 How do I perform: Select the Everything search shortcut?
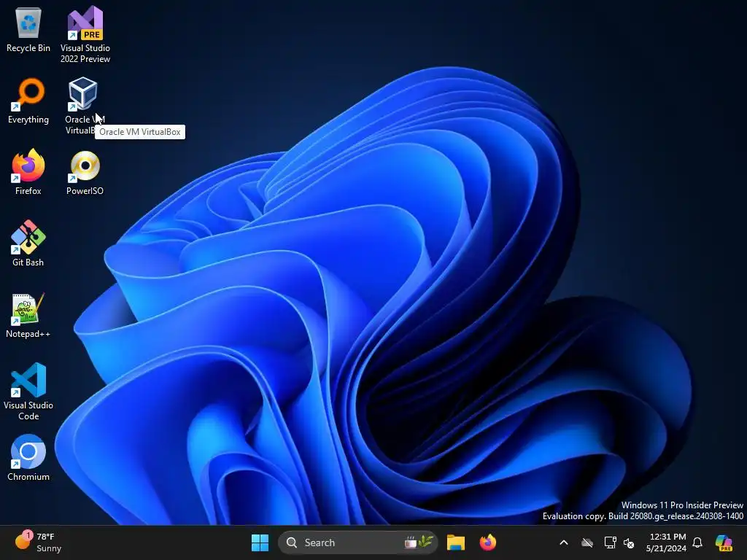28,101
